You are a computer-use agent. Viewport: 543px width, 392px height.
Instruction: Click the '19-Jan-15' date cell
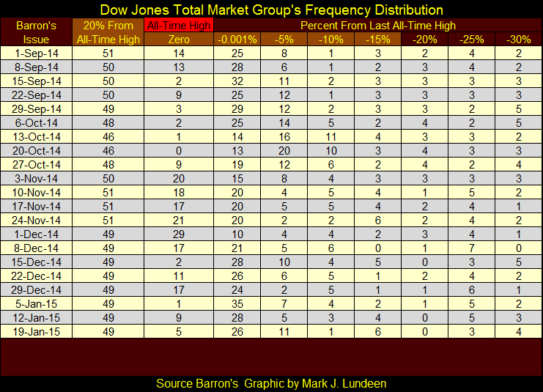(x=37, y=332)
